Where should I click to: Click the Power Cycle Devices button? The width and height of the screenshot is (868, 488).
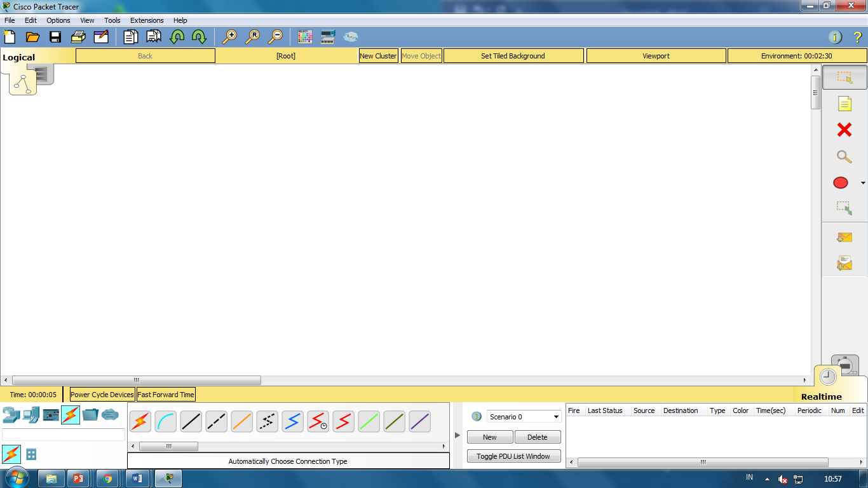102,395
